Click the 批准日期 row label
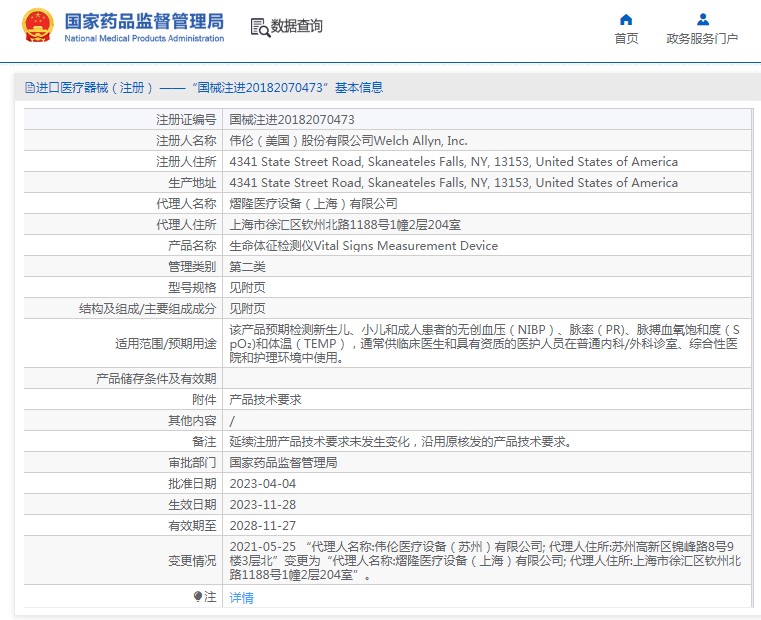This screenshot has width=761, height=620. pos(192,484)
